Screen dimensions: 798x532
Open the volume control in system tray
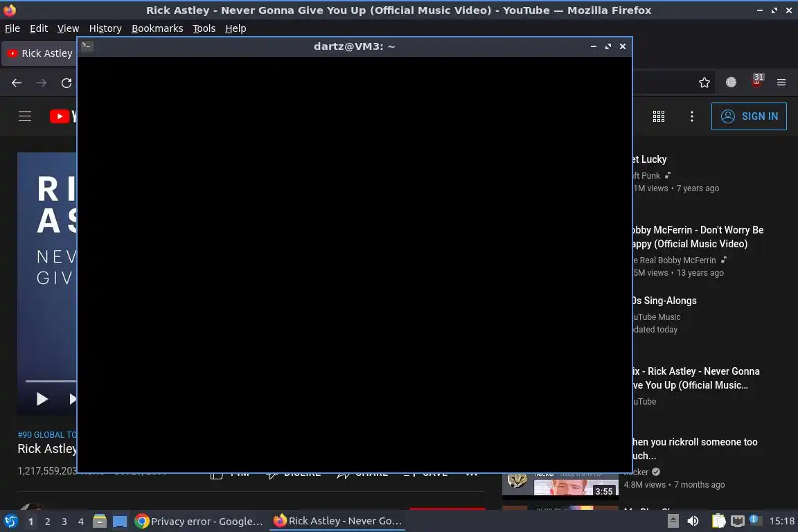[x=693, y=521]
